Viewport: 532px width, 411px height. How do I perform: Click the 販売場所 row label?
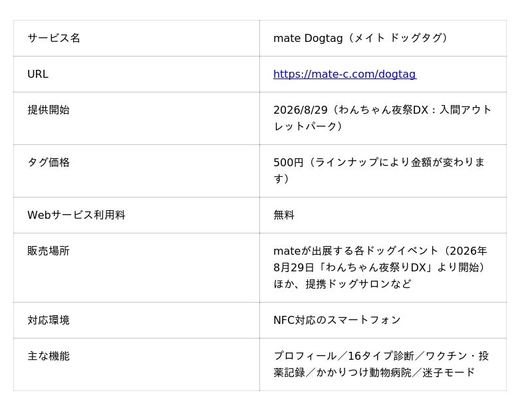49,251
